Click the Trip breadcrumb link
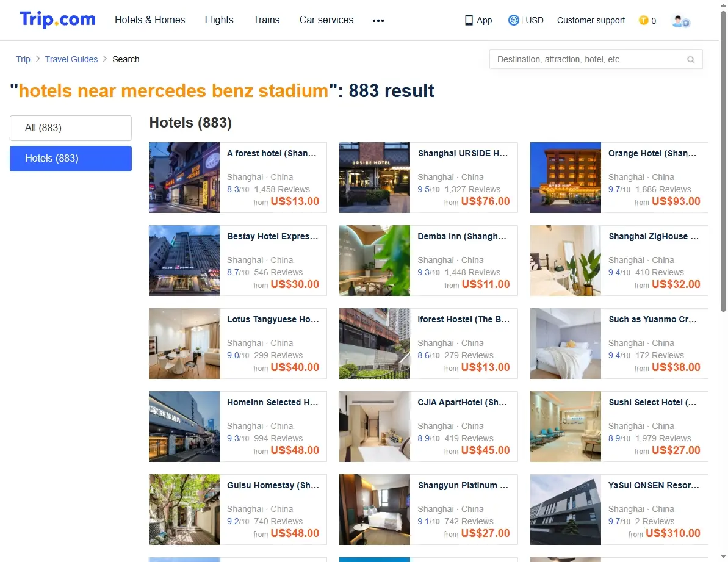Screen dimensions: 728x562 click(23, 59)
